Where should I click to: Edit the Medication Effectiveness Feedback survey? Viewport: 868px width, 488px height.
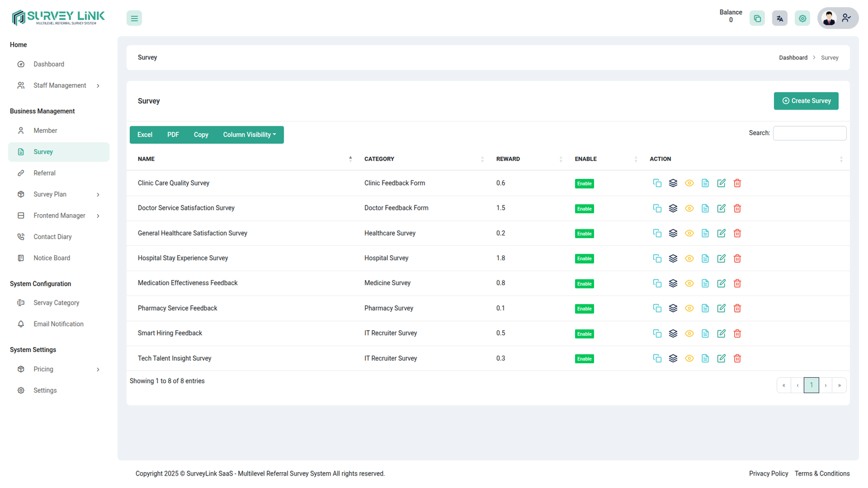(x=721, y=284)
